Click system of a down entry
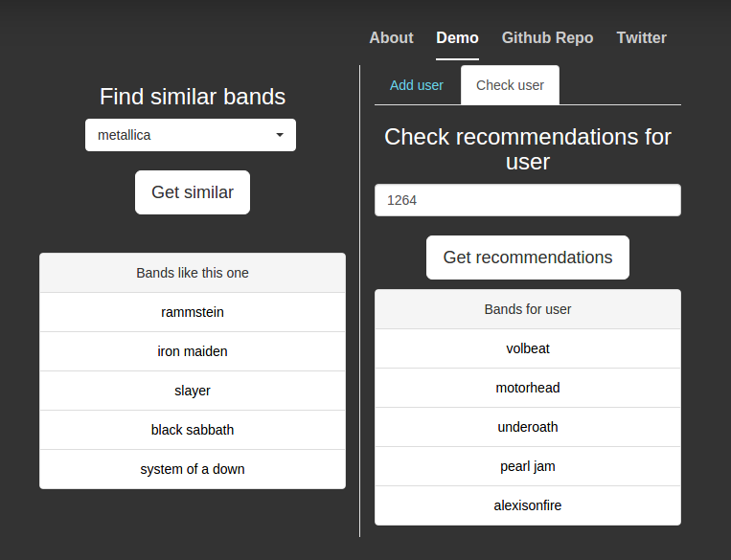 (x=193, y=469)
